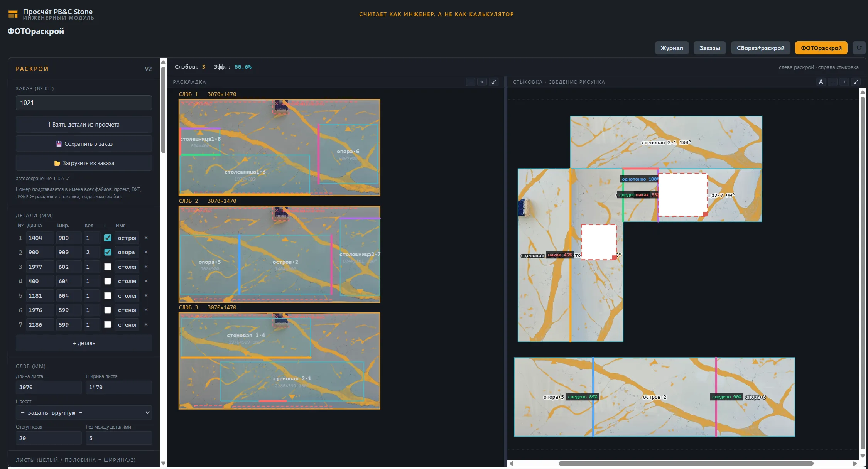Expand the Раскладка panel to fullscreen
The width and height of the screenshot is (868, 469).
point(493,82)
